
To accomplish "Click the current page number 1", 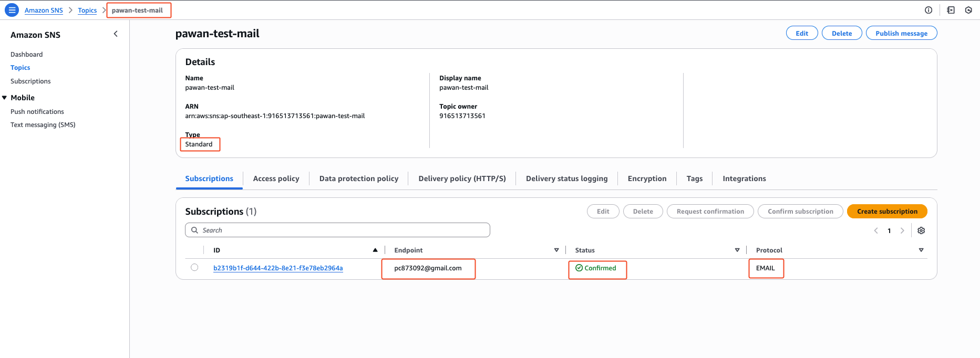I will [x=889, y=230].
